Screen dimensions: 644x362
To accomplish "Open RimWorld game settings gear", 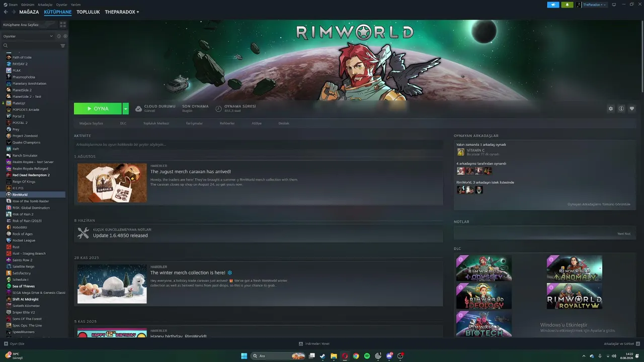I will coord(611,109).
